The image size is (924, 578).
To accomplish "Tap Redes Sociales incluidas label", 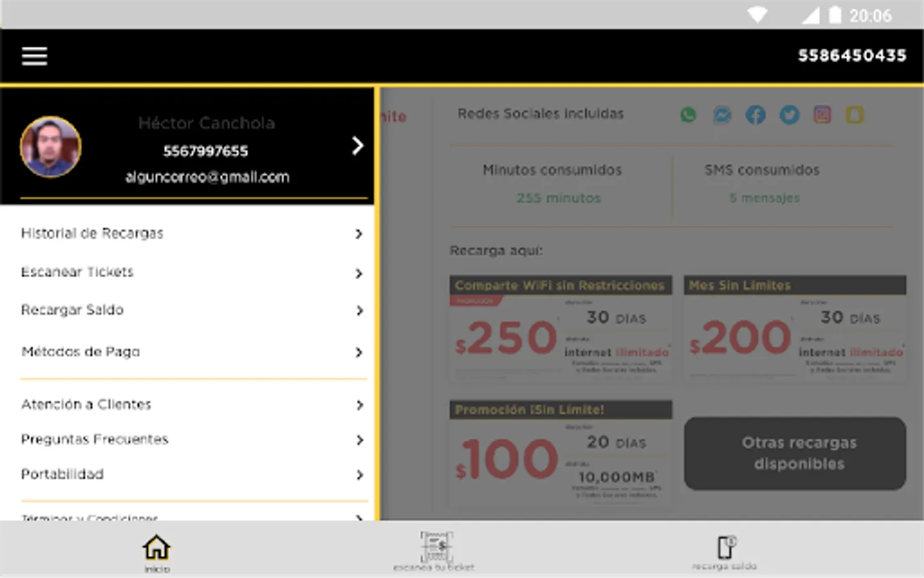I will pos(540,114).
